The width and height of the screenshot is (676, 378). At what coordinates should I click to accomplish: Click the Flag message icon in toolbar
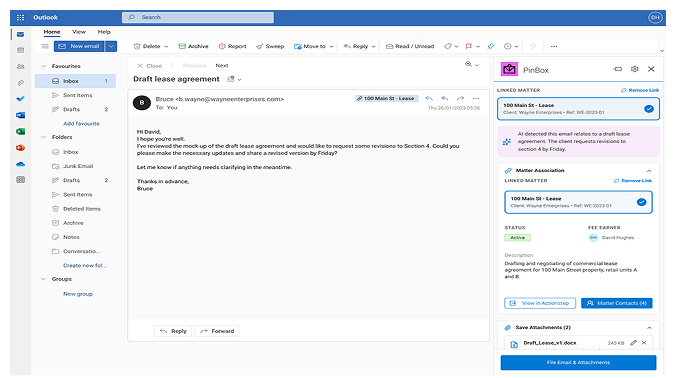coord(469,46)
